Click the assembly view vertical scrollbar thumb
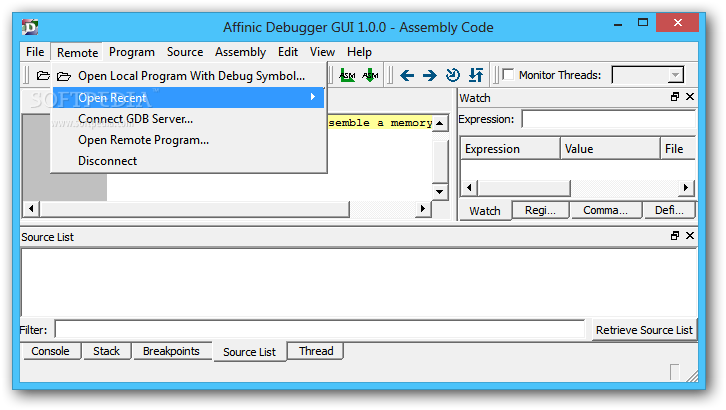726x410 pixels. 440,161
